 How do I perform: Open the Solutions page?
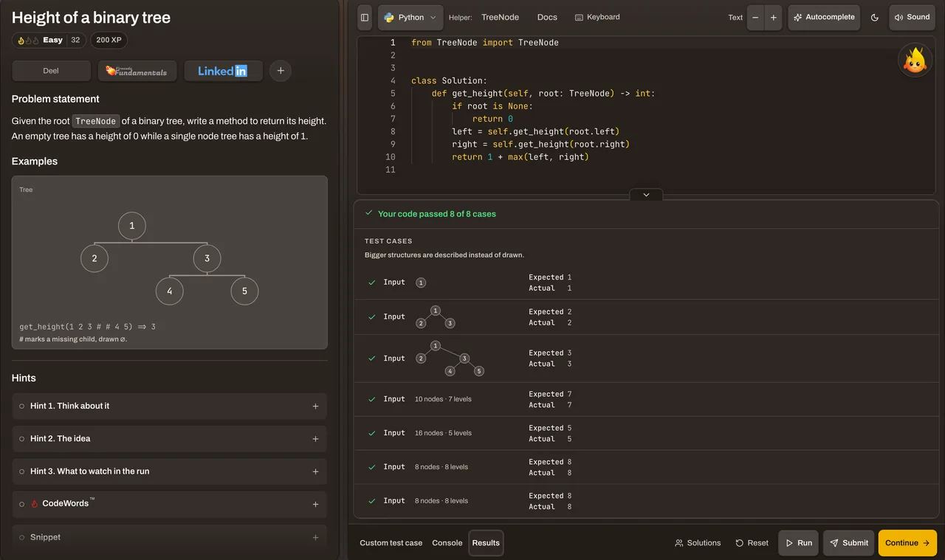tap(698, 543)
